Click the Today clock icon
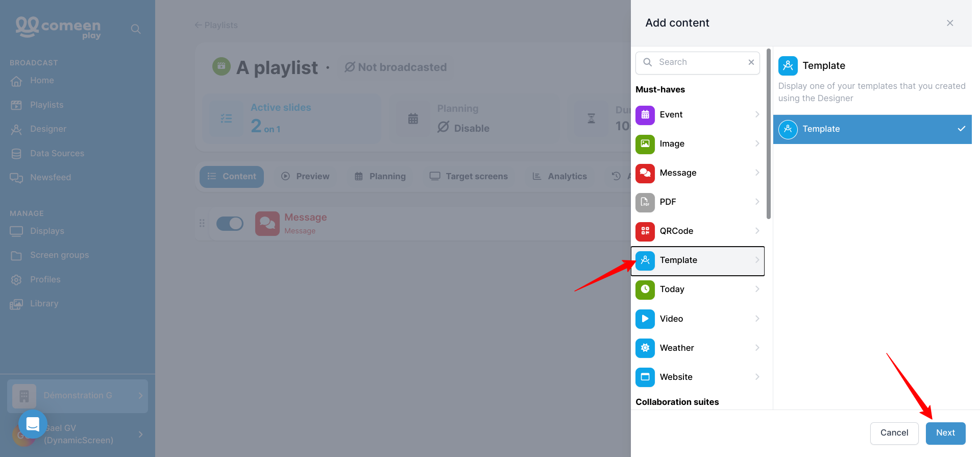Viewport: 980px width, 457px height. (645, 290)
